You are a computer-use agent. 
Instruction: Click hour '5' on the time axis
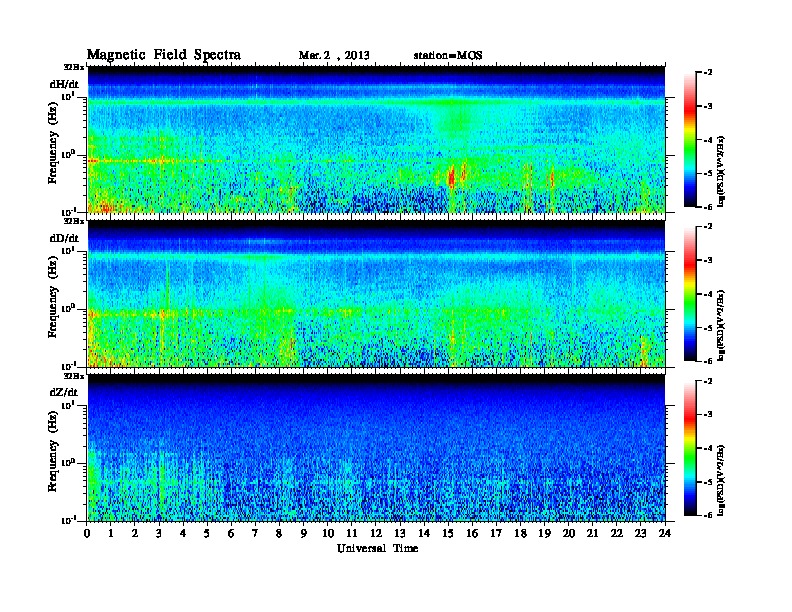[x=207, y=533]
